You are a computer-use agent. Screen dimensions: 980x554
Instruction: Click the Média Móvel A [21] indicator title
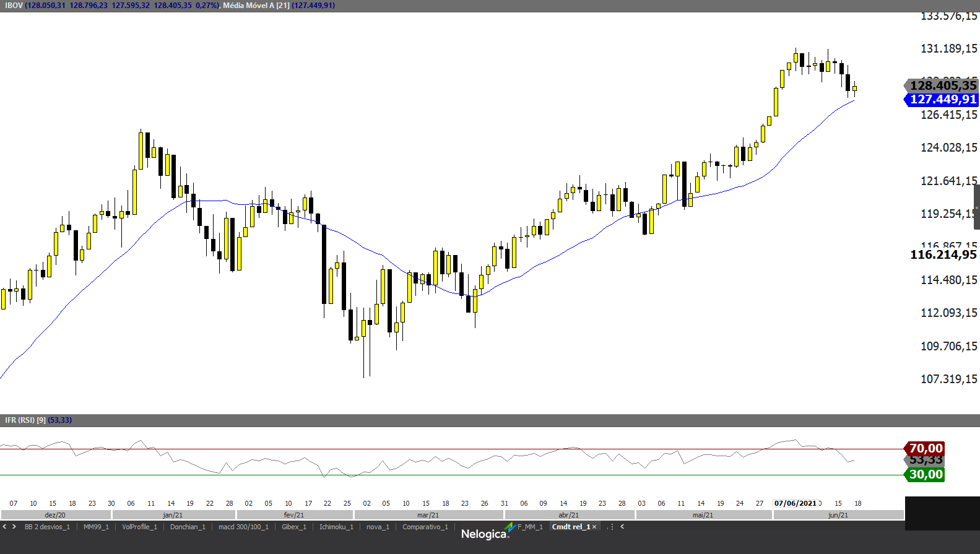256,6
